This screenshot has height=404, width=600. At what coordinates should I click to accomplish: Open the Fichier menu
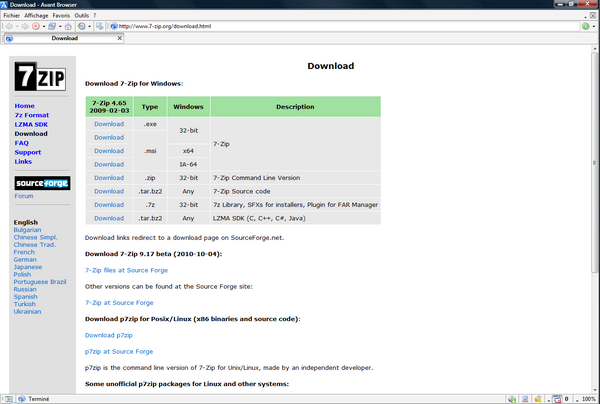11,15
